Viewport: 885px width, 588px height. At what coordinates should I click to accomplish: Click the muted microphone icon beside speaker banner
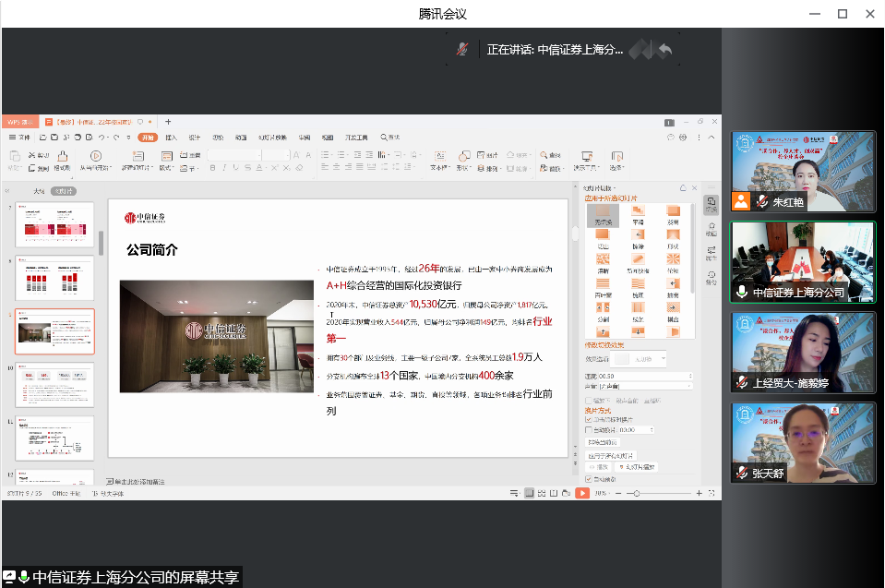point(461,50)
